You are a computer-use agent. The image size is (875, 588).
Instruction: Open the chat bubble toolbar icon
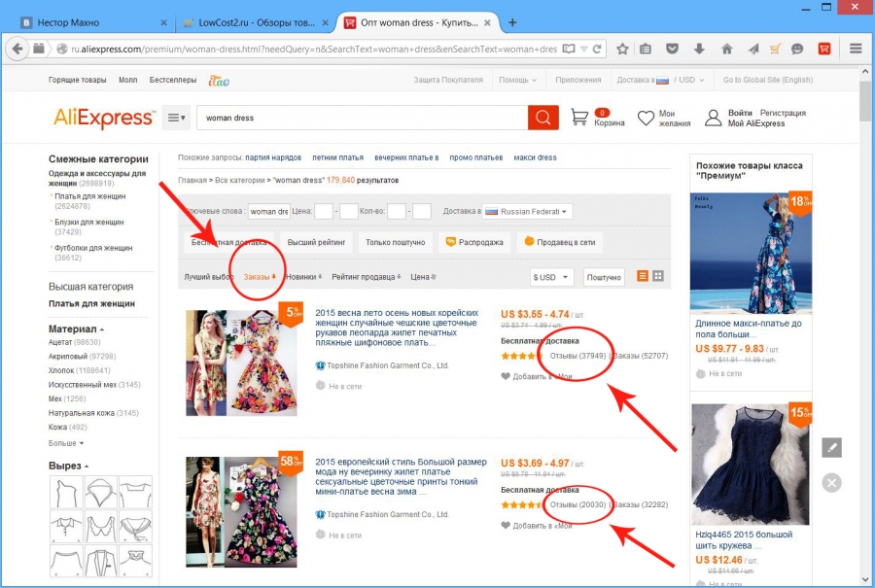[x=797, y=50]
